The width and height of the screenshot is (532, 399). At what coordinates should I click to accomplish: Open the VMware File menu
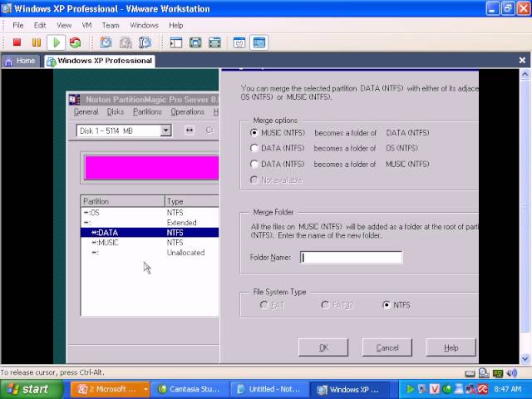coord(18,25)
